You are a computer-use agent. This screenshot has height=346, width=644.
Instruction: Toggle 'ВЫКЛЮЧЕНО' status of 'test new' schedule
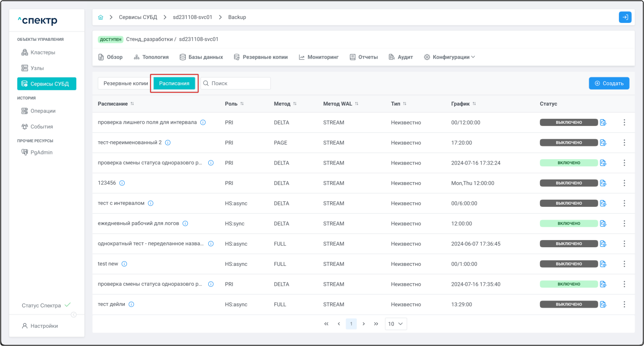(568, 264)
